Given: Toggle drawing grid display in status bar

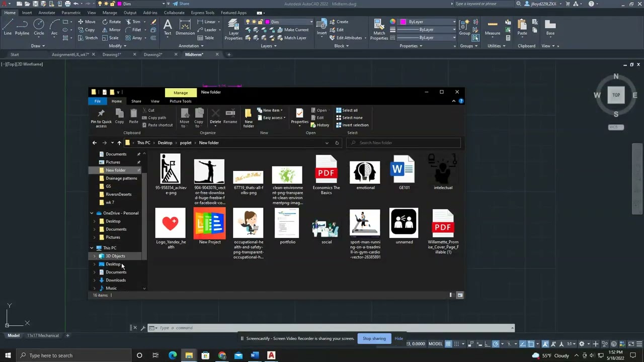Looking at the screenshot, I should [x=448, y=344].
